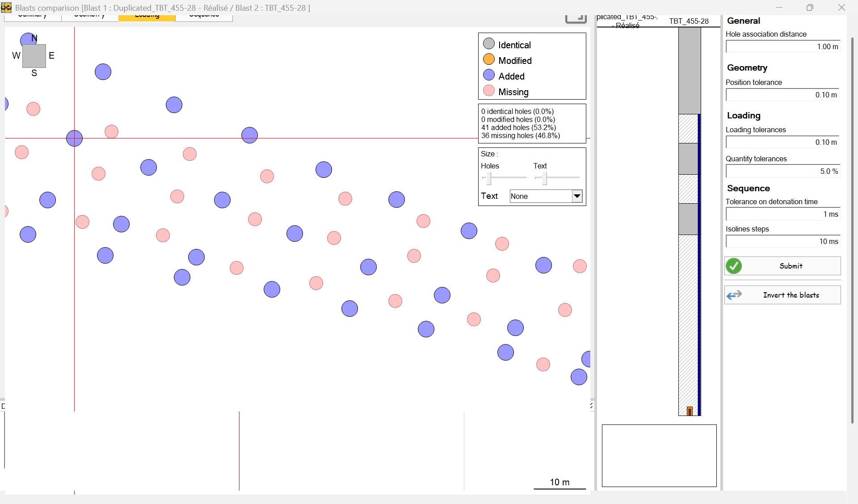This screenshot has height=504, width=858.
Task: Click the fullscreen icon above the legend
Action: [576, 18]
